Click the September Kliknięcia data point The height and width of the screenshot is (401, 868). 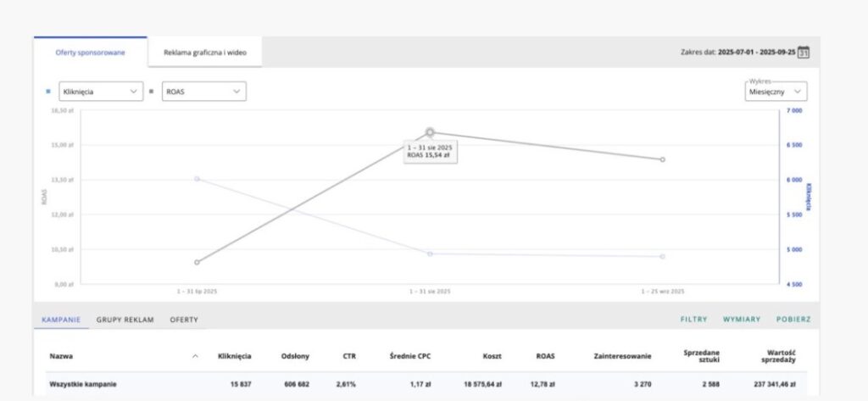662,256
